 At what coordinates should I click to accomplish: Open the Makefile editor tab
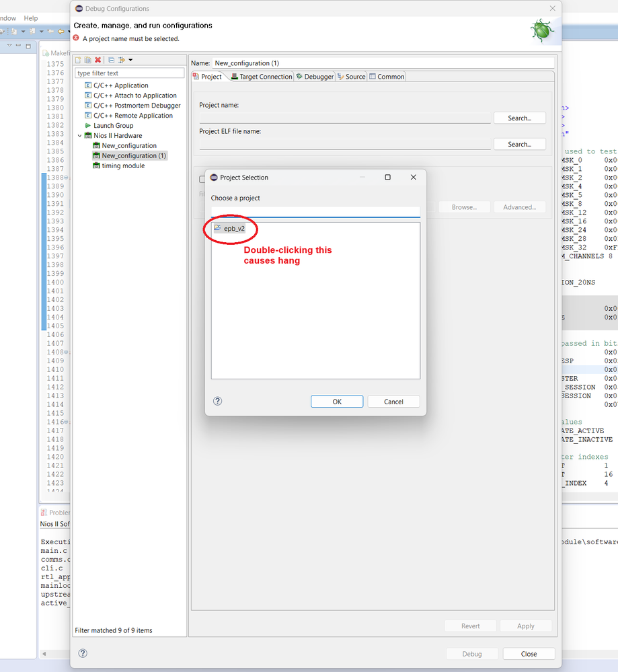(56, 53)
